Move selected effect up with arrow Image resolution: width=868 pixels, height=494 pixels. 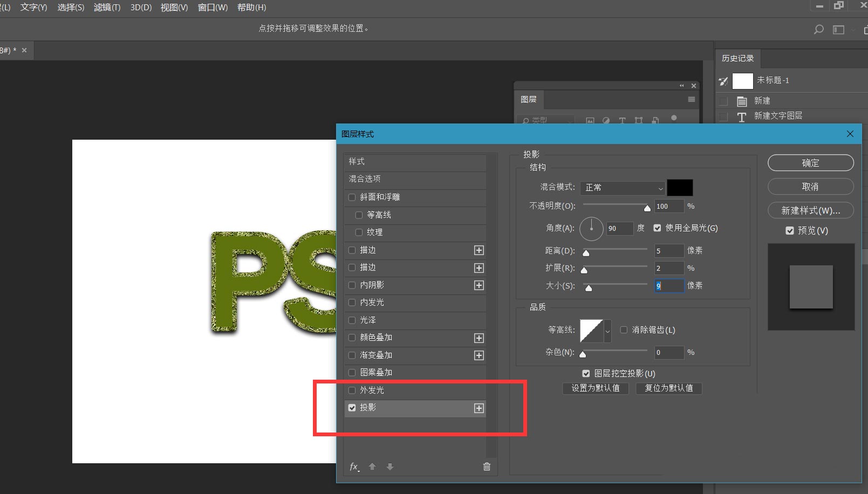pos(372,466)
